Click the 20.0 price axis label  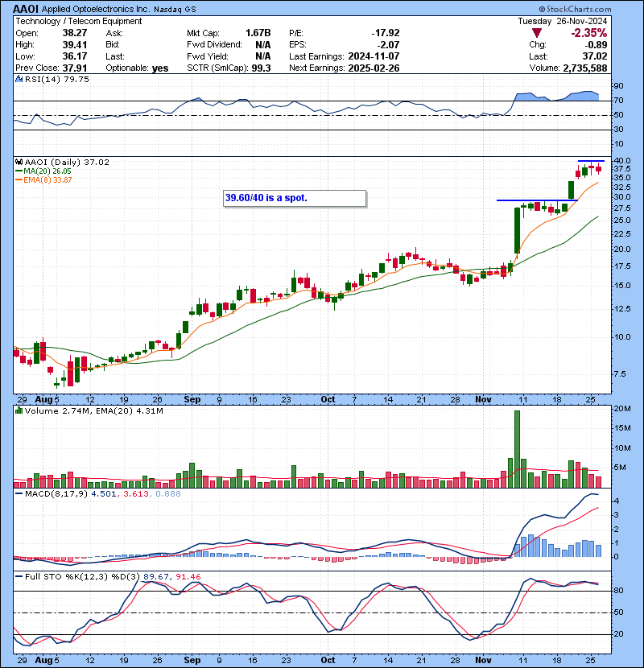621,249
